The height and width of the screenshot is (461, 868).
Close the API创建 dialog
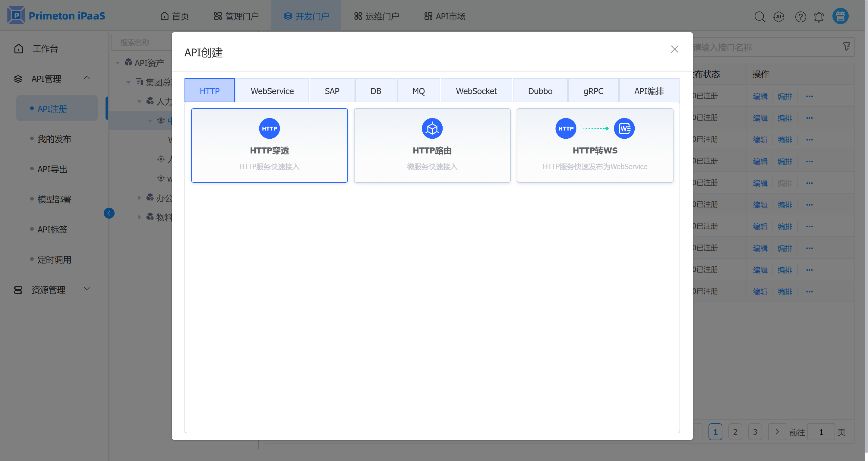(x=674, y=49)
